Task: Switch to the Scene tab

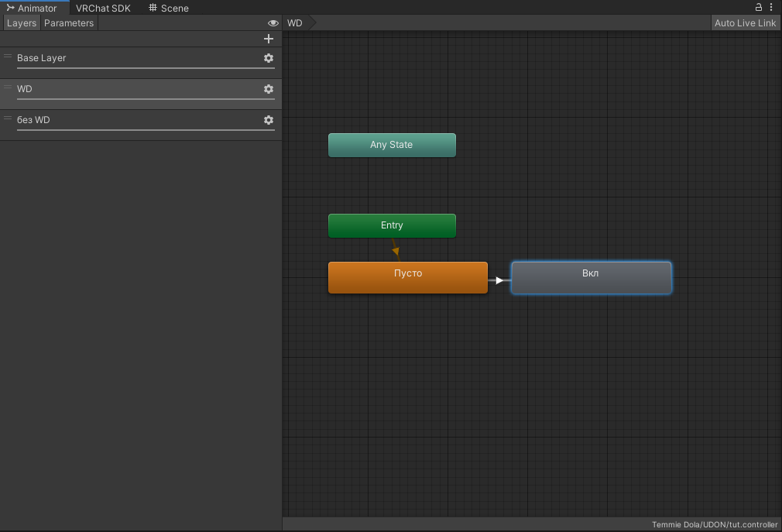Action: pyautogui.click(x=169, y=8)
